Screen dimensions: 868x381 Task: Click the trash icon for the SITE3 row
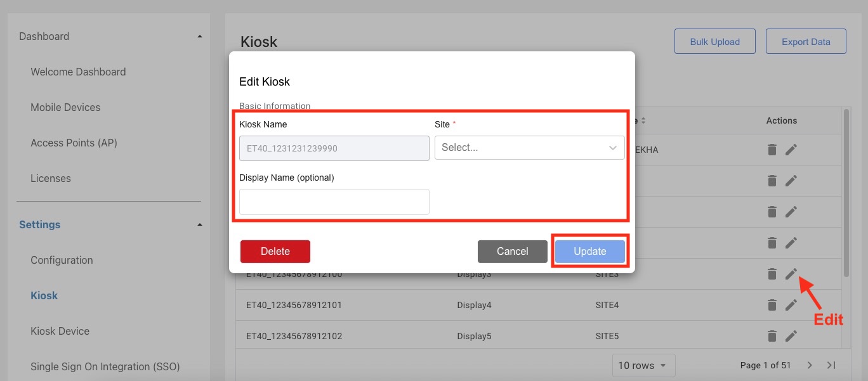[772, 274]
